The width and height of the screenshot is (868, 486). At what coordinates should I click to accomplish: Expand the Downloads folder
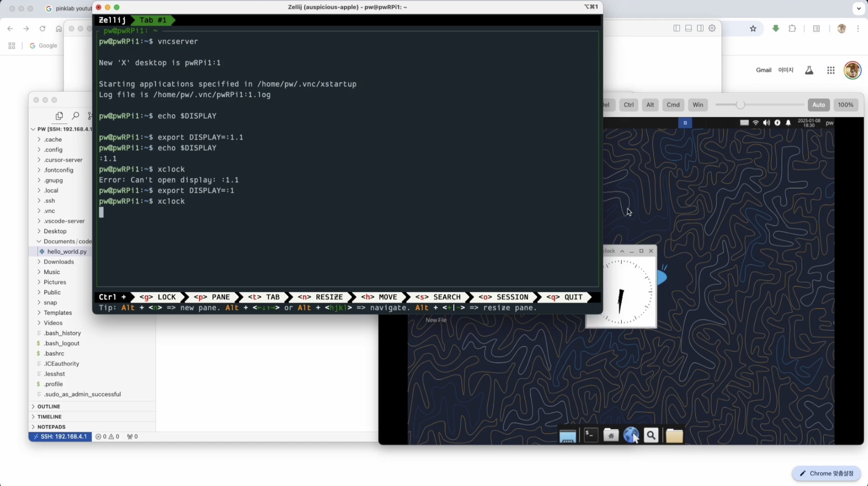pos(59,262)
